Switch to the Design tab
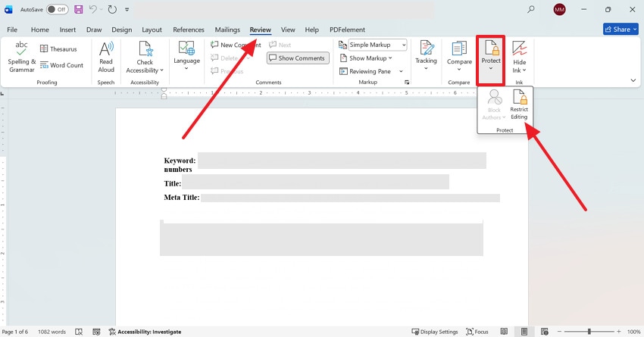The height and width of the screenshot is (337, 644). pos(121,30)
